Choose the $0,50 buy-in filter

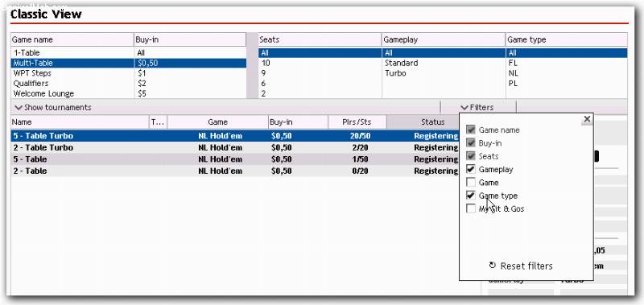point(191,63)
